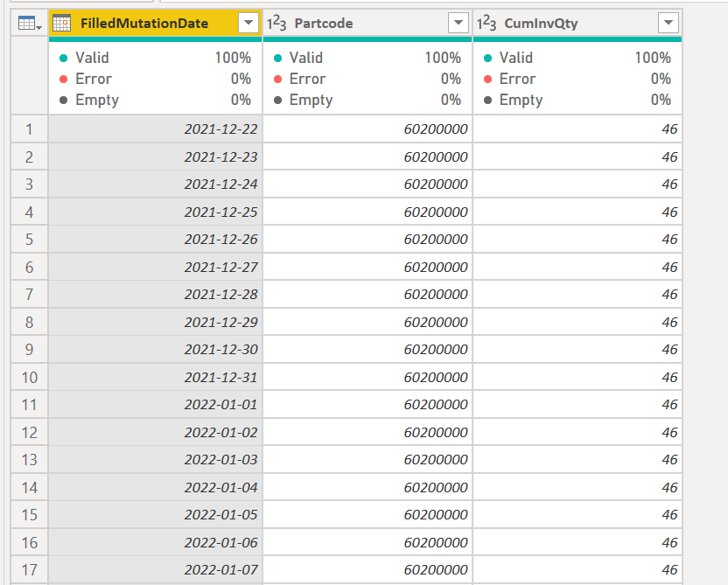Click date cell 2022-01-03

point(156,460)
